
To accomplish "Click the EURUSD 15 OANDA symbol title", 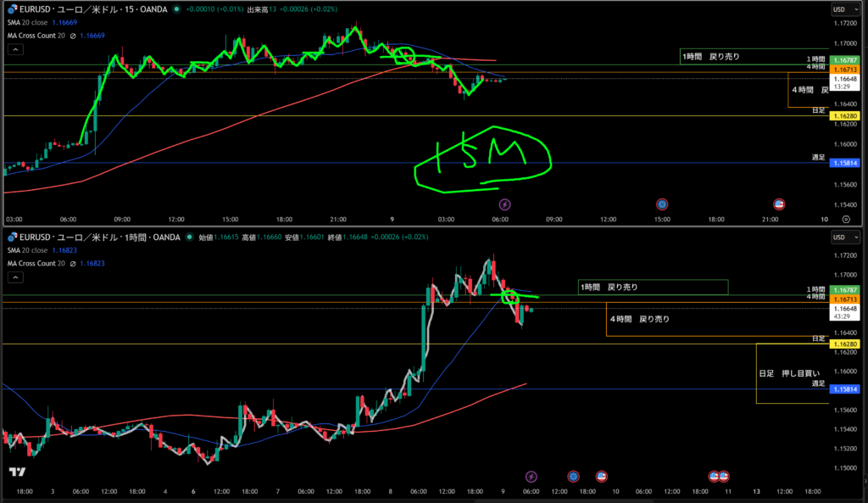I will 92,9.
